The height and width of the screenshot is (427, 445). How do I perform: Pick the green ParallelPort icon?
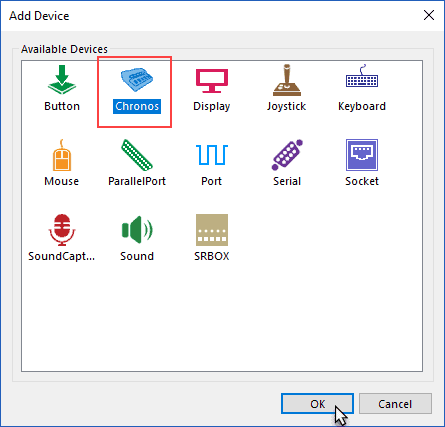137,155
